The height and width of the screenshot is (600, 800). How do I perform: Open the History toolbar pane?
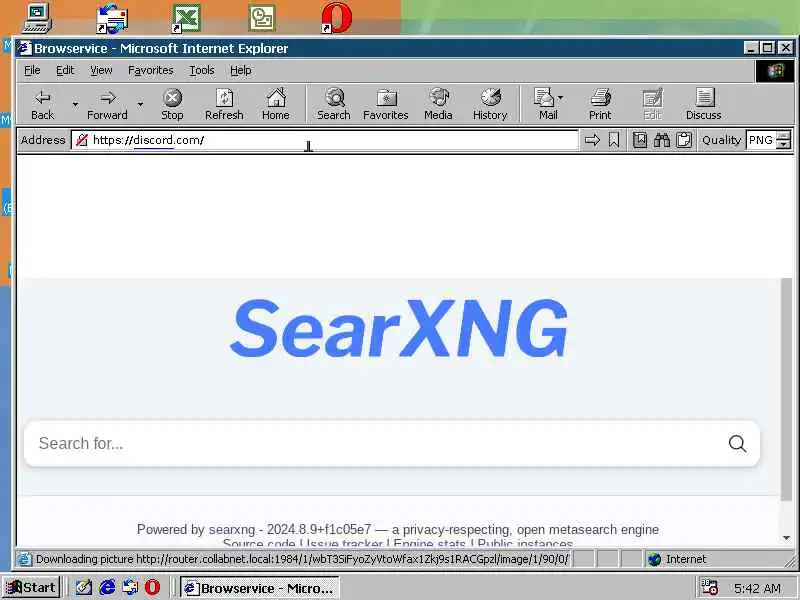click(490, 104)
